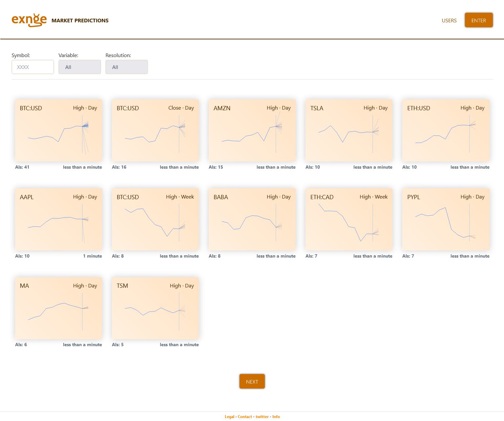Click 'less than a minute' under TSM card
The width and height of the screenshot is (504, 421).
pyautogui.click(x=179, y=345)
